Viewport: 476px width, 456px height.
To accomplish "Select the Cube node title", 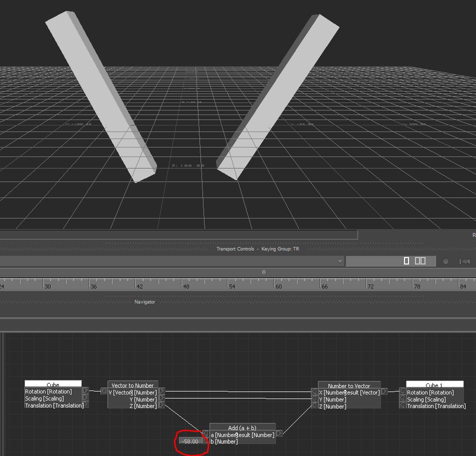I will pyautogui.click(x=53, y=384).
